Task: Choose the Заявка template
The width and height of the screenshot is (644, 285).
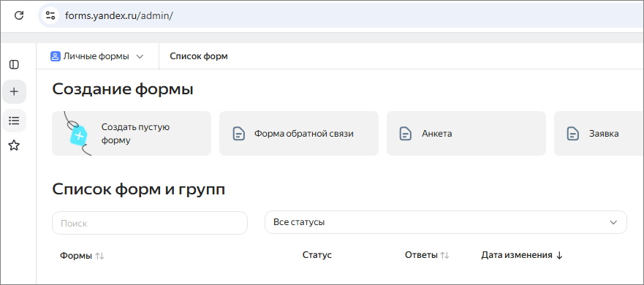Action: click(x=599, y=134)
